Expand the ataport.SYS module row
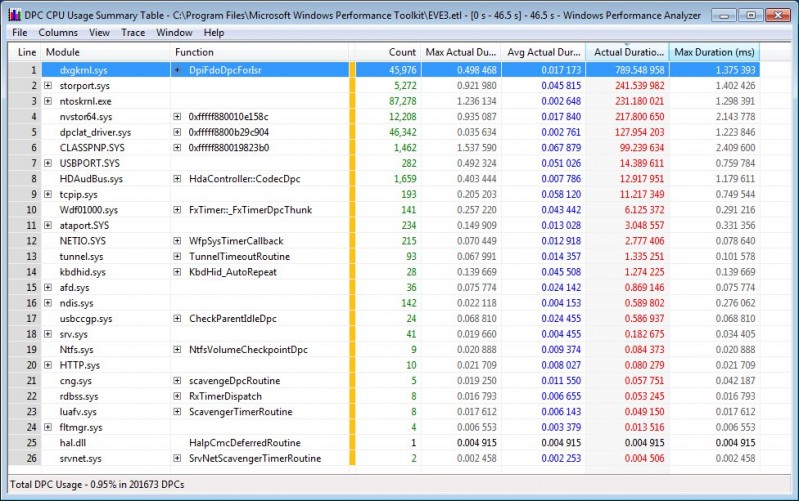 click(48, 225)
